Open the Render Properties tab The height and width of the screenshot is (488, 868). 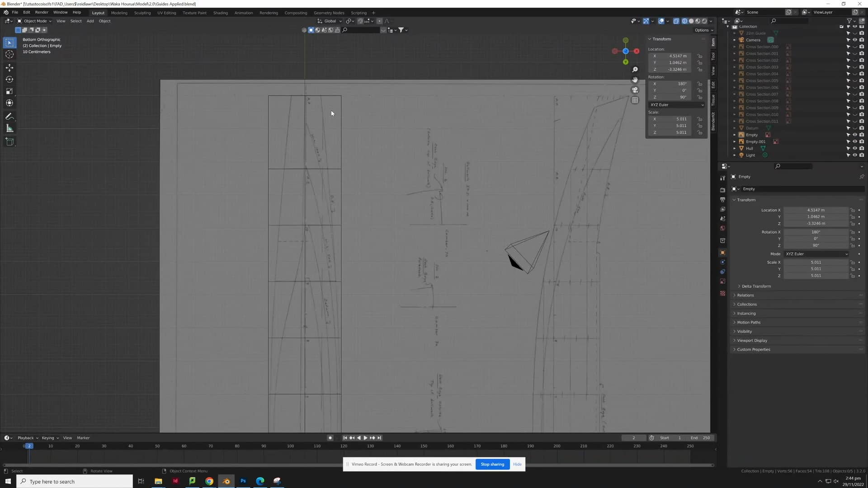point(722,189)
